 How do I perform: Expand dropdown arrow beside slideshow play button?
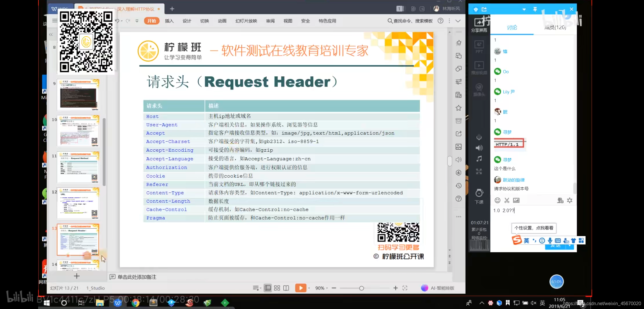[309, 288]
